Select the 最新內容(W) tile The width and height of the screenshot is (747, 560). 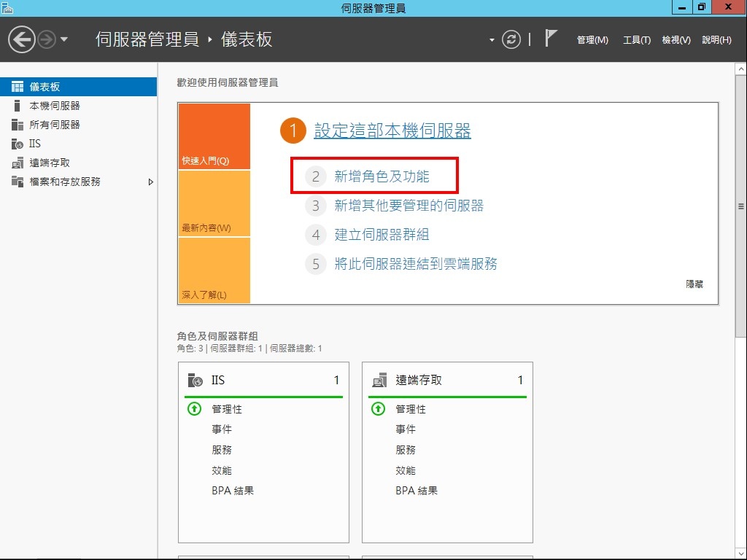pyautogui.click(x=214, y=203)
